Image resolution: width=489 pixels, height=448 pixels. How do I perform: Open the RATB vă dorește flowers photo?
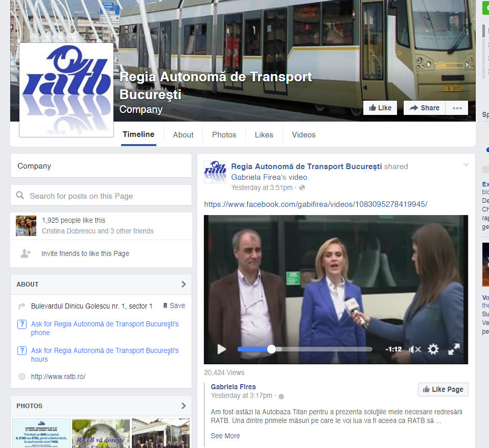101,433
